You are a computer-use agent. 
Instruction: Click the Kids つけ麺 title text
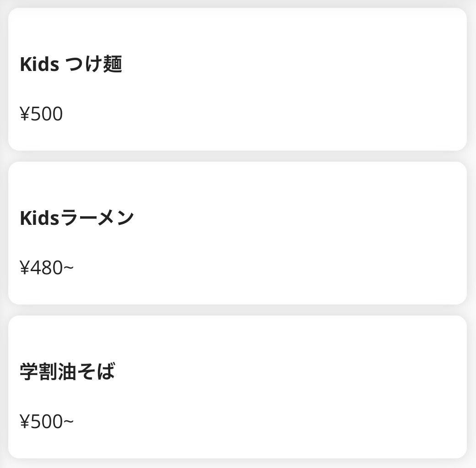tap(71, 65)
